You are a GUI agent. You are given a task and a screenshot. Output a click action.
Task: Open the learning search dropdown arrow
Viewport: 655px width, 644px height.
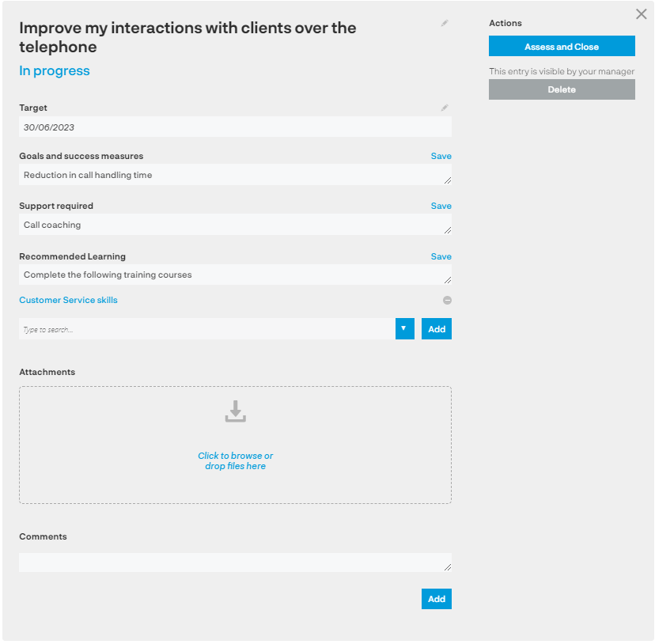[x=404, y=328]
